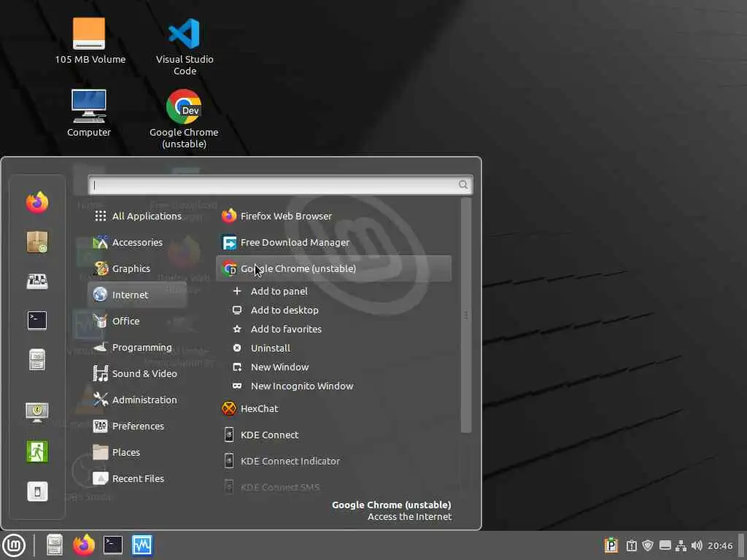The image size is (747, 560).
Task: Open the network tray icon
Action: click(681, 545)
